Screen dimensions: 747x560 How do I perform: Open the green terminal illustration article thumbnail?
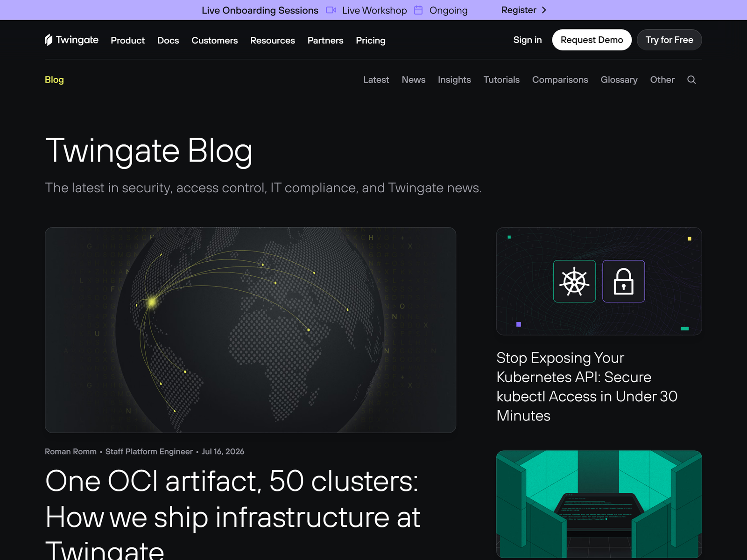click(599, 504)
